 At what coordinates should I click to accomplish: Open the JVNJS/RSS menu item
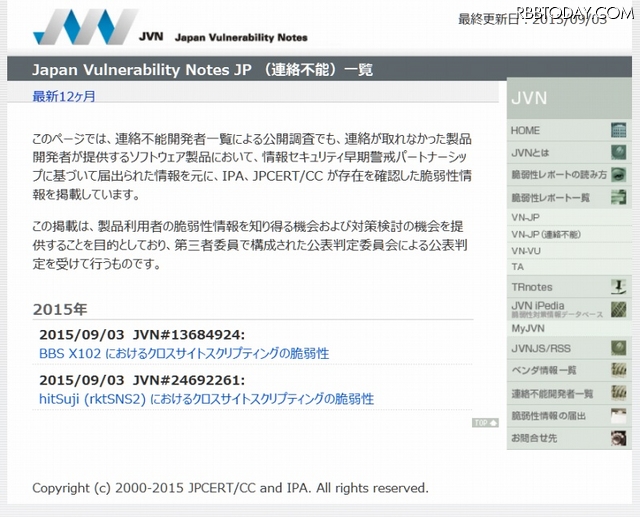coord(569,348)
